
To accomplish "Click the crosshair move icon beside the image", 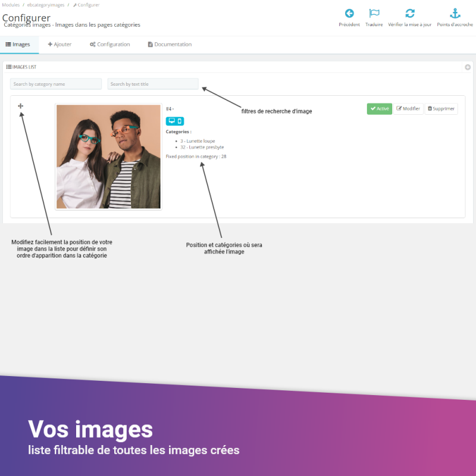I will 21,105.
